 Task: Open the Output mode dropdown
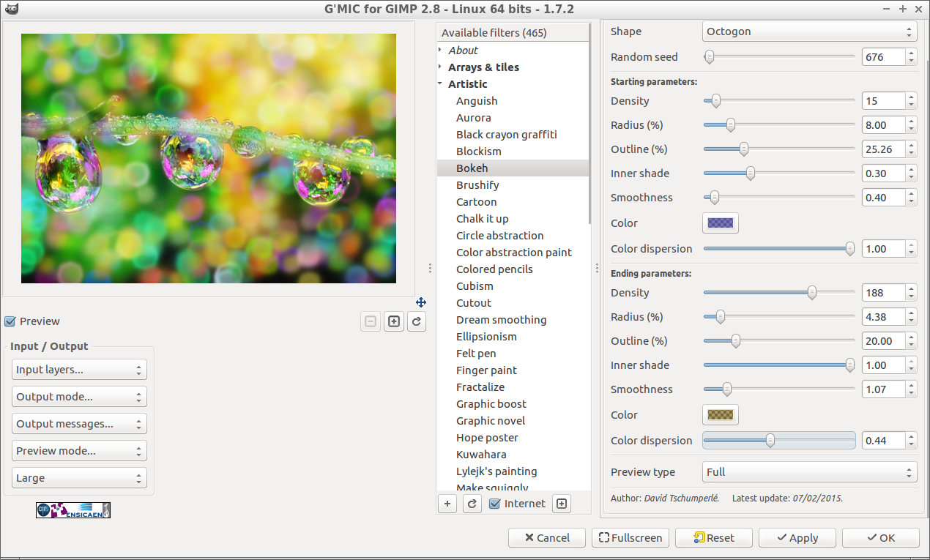tap(79, 397)
